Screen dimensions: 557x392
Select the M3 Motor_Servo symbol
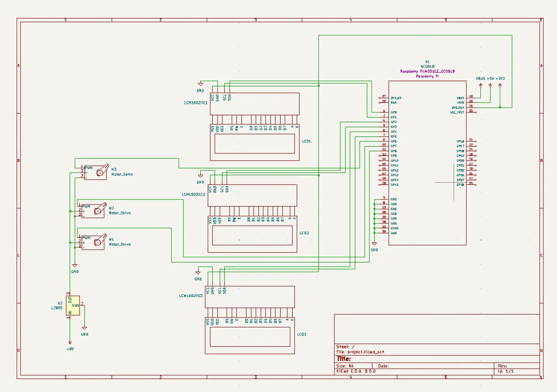tap(96, 172)
